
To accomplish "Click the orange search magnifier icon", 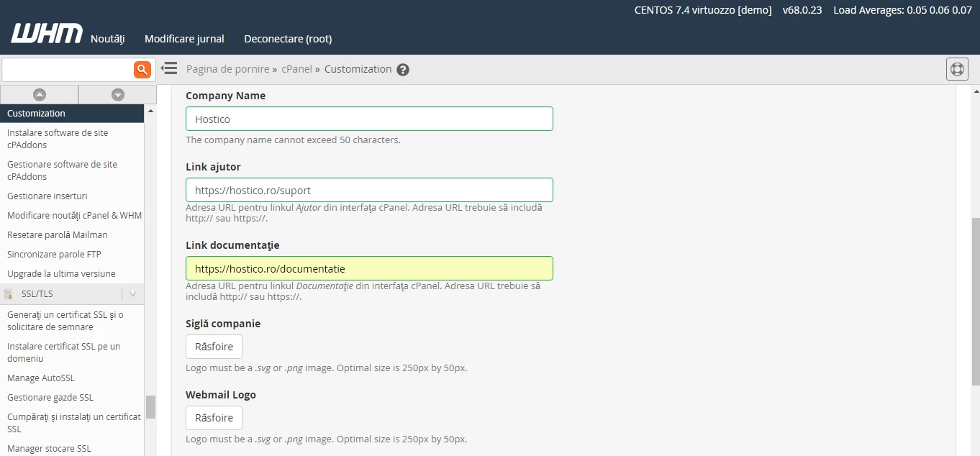I will [x=142, y=69].
